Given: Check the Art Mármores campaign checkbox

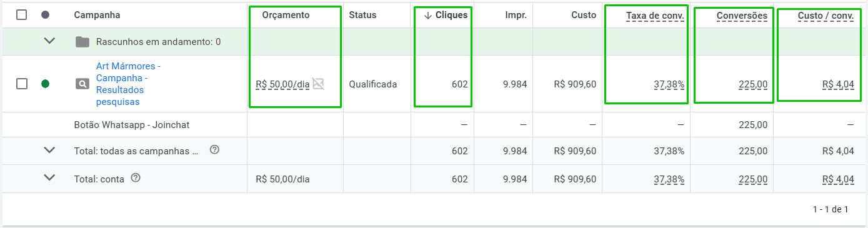Looking at the screenshot, I should [22, 84].
